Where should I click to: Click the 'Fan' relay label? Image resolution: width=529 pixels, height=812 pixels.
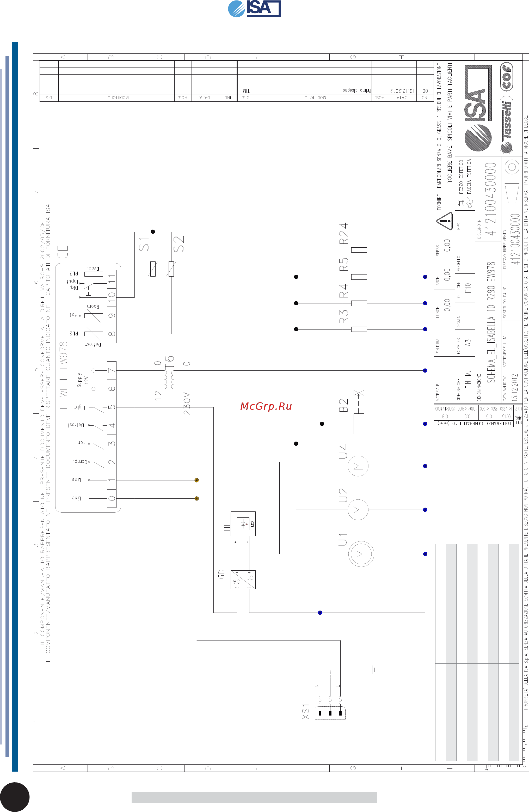(x=81, y=443)
